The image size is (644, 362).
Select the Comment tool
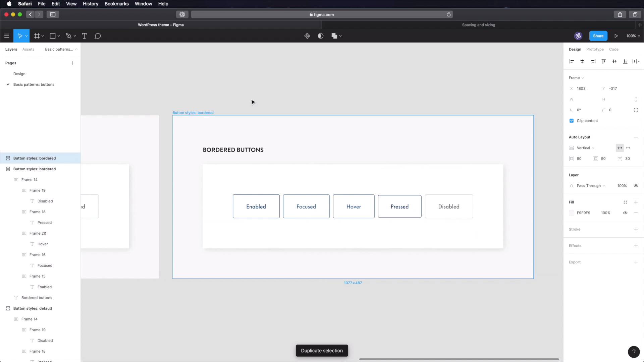coord(98,36)
